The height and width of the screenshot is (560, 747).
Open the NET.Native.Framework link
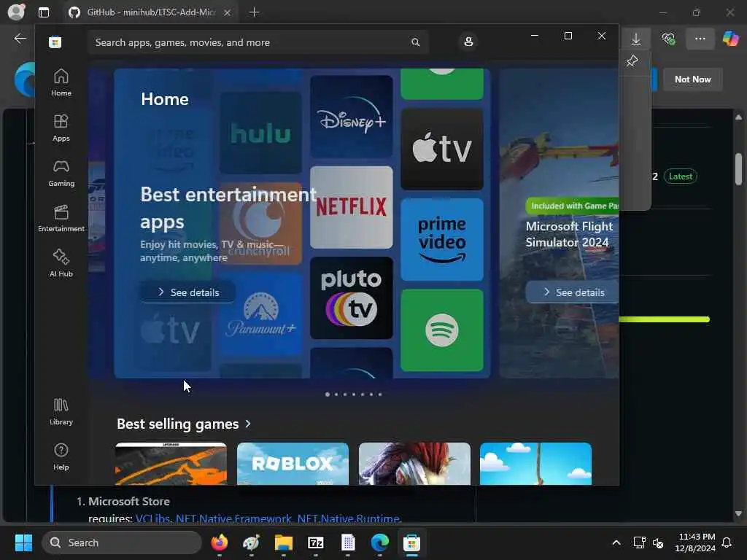(233, 518)
